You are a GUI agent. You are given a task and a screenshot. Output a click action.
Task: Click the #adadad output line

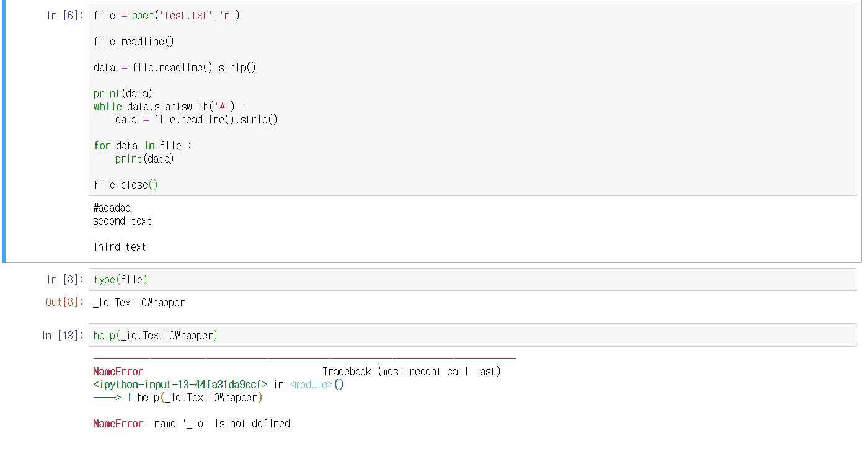112,208
